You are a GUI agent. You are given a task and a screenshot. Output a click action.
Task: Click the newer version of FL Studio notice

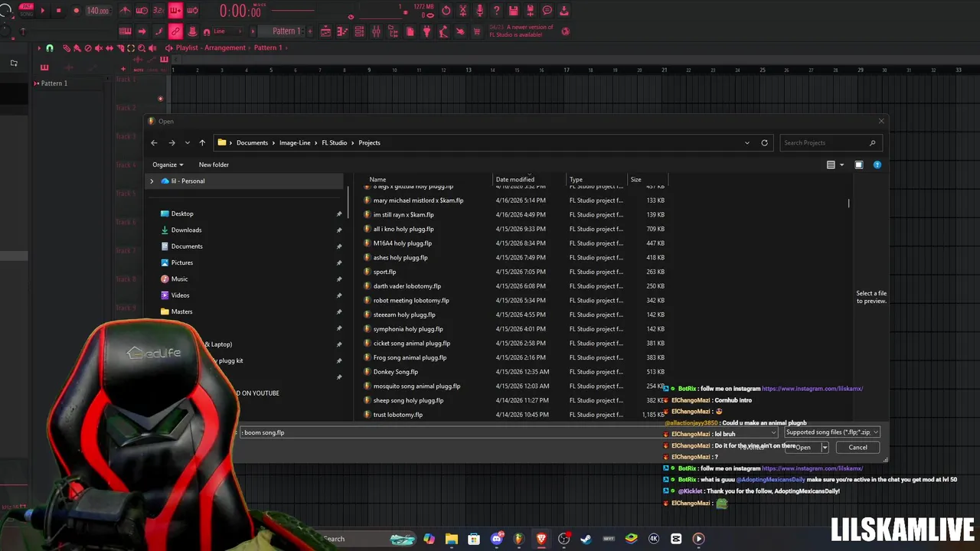click(521, 31)
